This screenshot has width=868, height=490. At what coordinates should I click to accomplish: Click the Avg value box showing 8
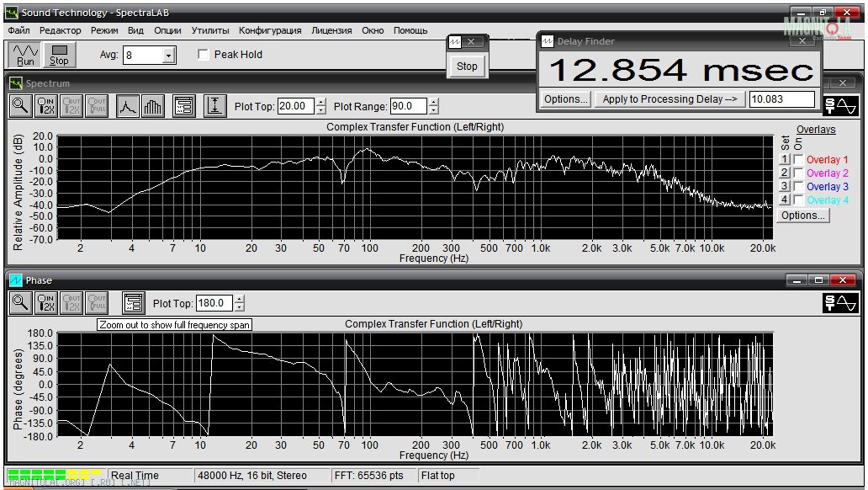click(143, 55)
